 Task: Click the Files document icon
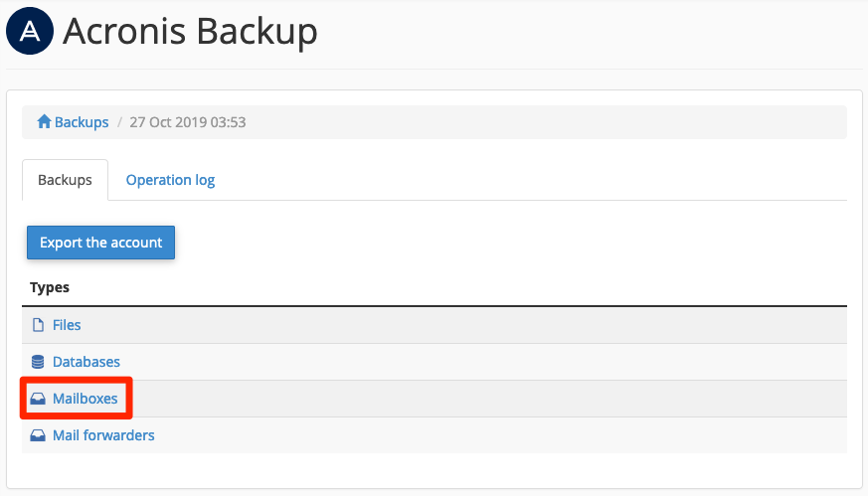pyautogui.click(x=39, y=325)
